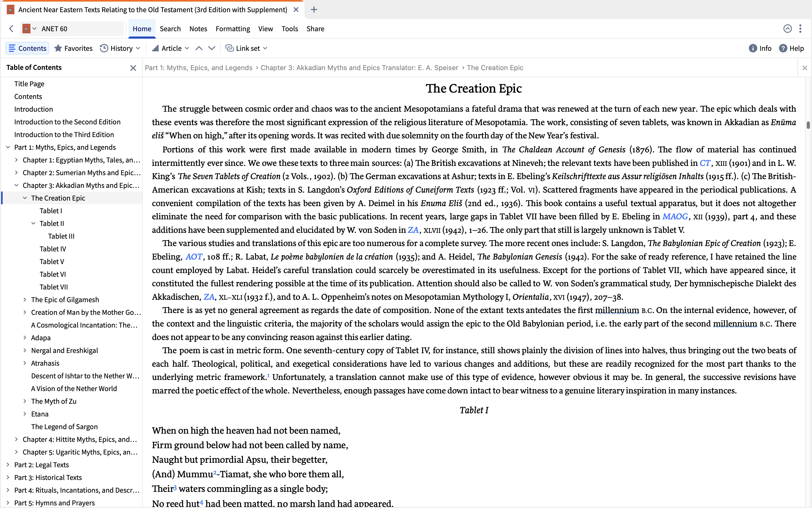
Task: Select Contents entry in table of contents
Action: (28, 96)
